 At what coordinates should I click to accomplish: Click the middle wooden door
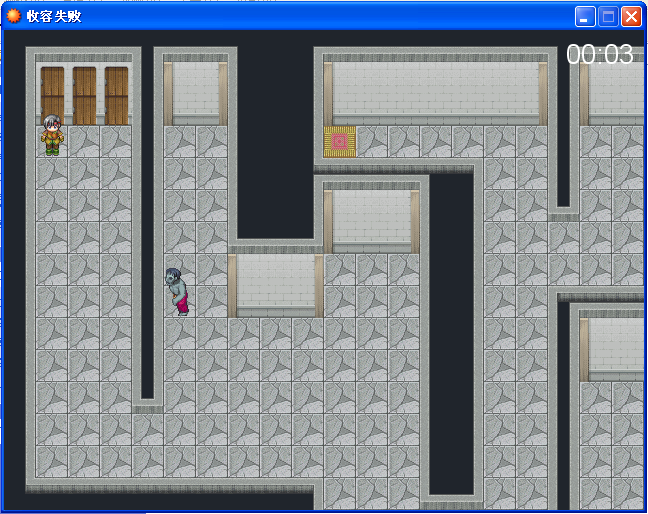pyautogui.click(x=84, y=95)
